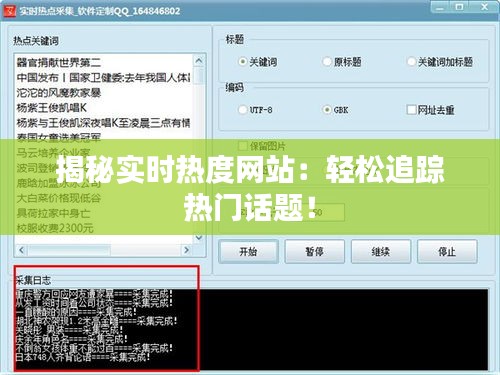Select the 原标题 radio option
Image resolution: width=500 pixels, height=375 pixels.
(x=327, y=62)
